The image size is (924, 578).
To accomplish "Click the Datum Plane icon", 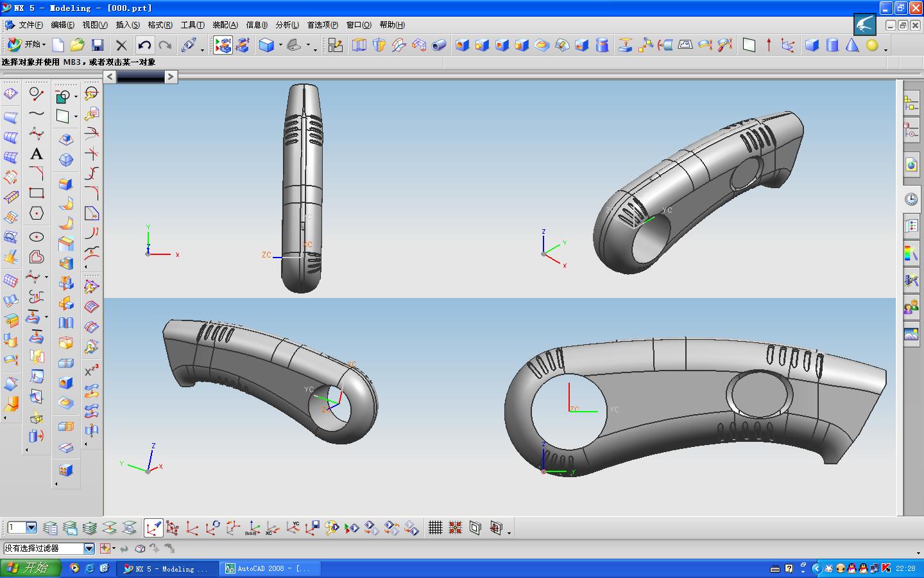I will pyautogui.click(x=749, y=45).
